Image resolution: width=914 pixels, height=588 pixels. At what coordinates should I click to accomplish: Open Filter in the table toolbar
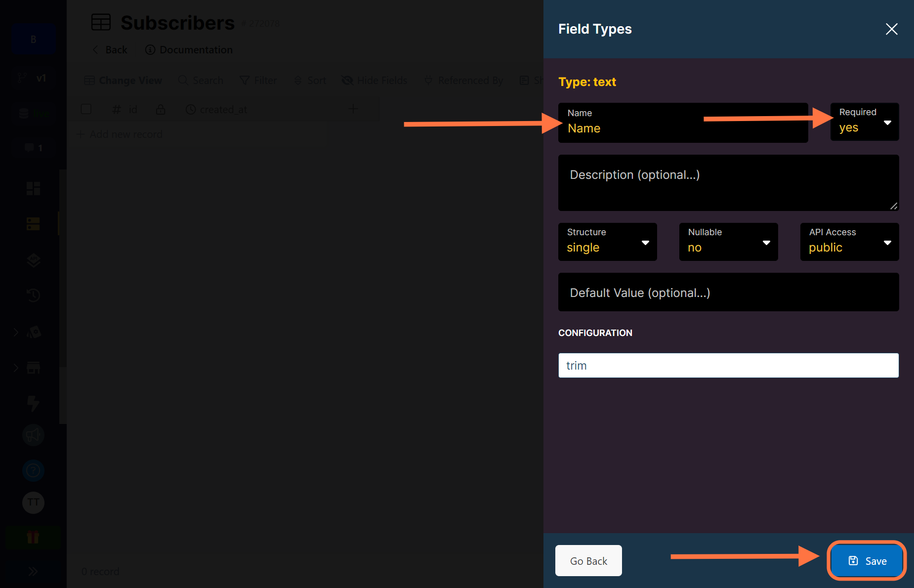[x=258, y=81]
